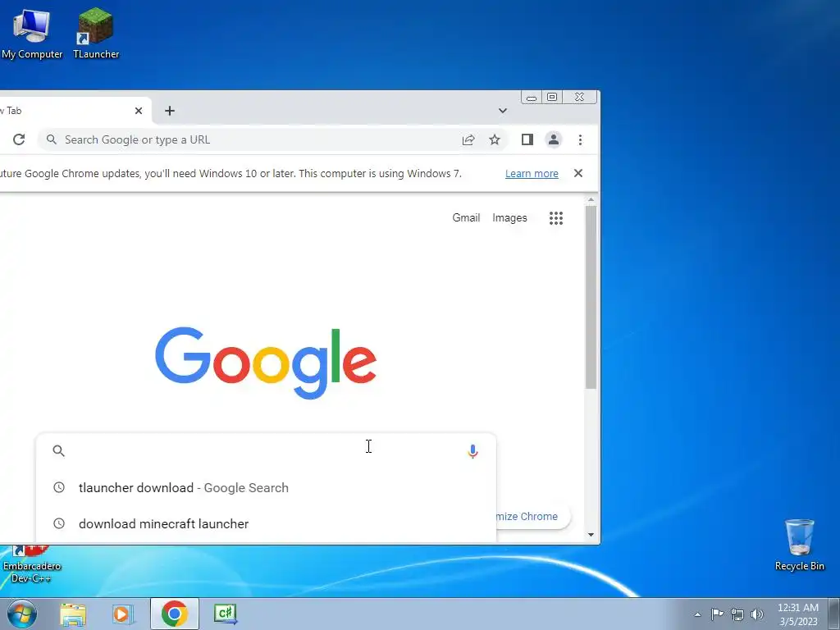
Task: Click the Customize Chrome button
Action: click(x=532, y=517)
